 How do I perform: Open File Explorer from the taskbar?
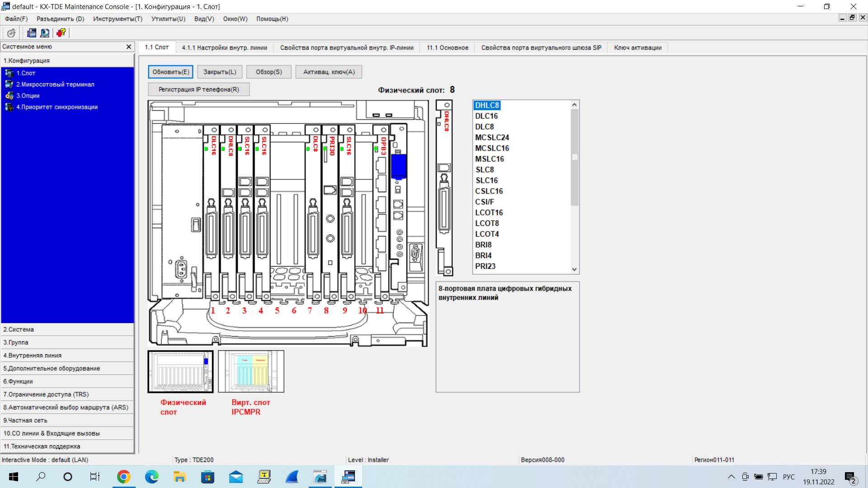point(179,477)
